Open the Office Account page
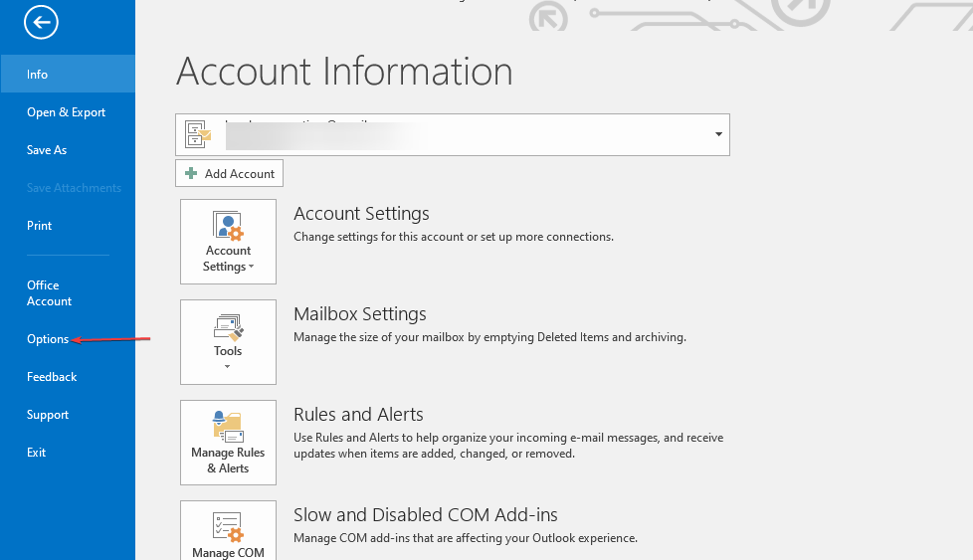 [49, 293]
